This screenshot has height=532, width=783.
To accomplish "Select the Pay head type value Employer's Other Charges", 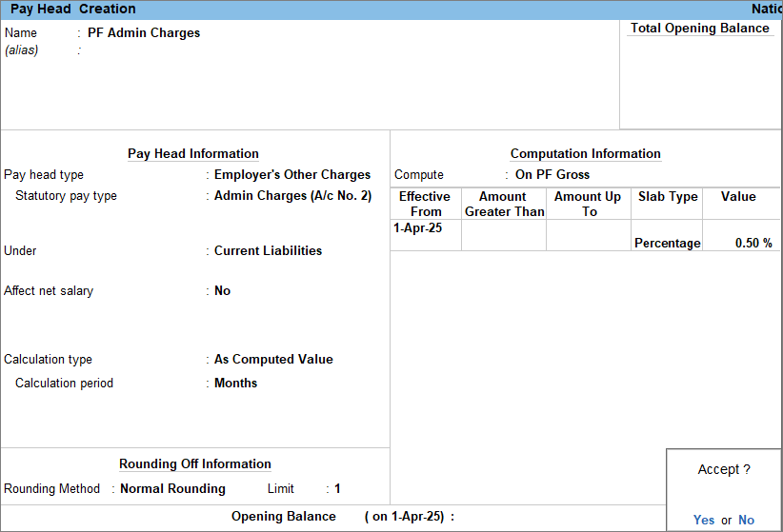I will click(291, 175).
